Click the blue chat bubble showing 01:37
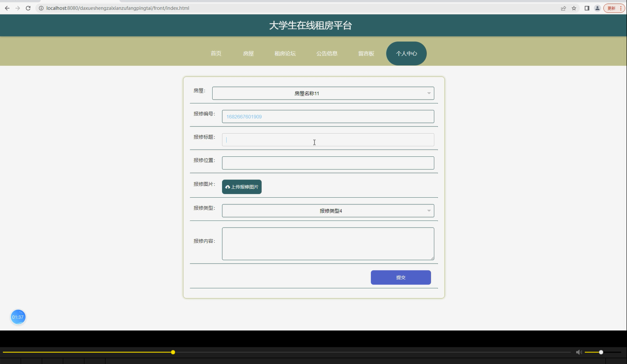Image resolution: width=627 pixels, height=364 pixels. (18, 317)
